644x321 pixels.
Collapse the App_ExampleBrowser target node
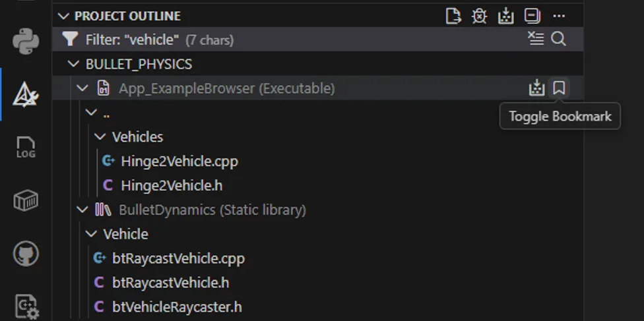(82, 88)
